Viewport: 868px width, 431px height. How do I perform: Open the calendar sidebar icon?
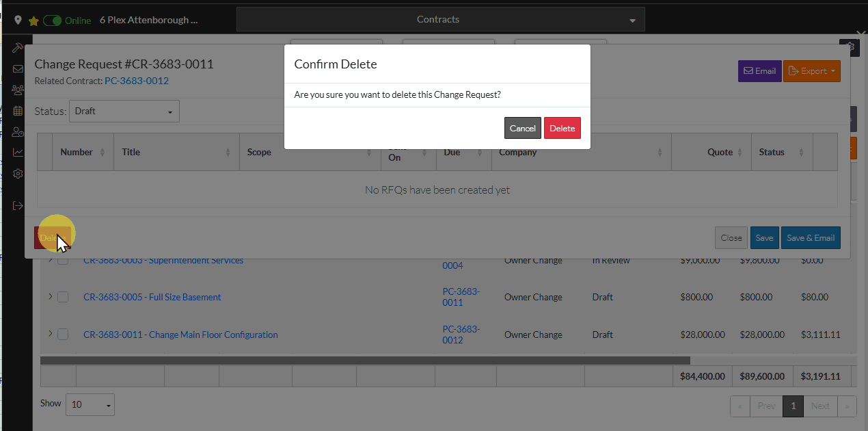click(18, 111)
